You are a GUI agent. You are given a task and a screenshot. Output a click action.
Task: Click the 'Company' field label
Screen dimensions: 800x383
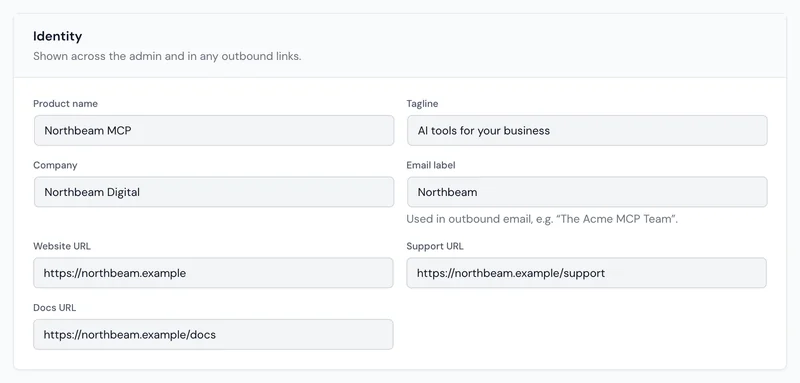click(x=55, y=165)
